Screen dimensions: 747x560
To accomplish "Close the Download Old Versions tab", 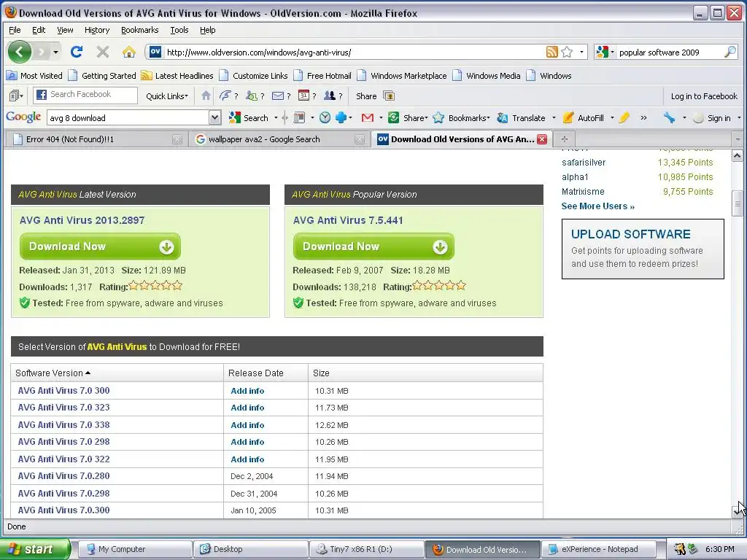I will (x=542, y=139).
